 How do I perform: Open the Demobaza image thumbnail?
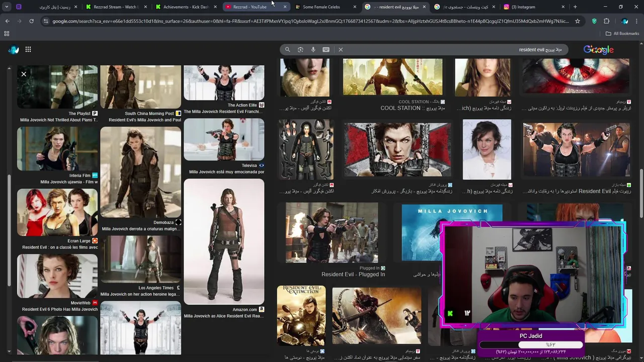coord(140,172)
